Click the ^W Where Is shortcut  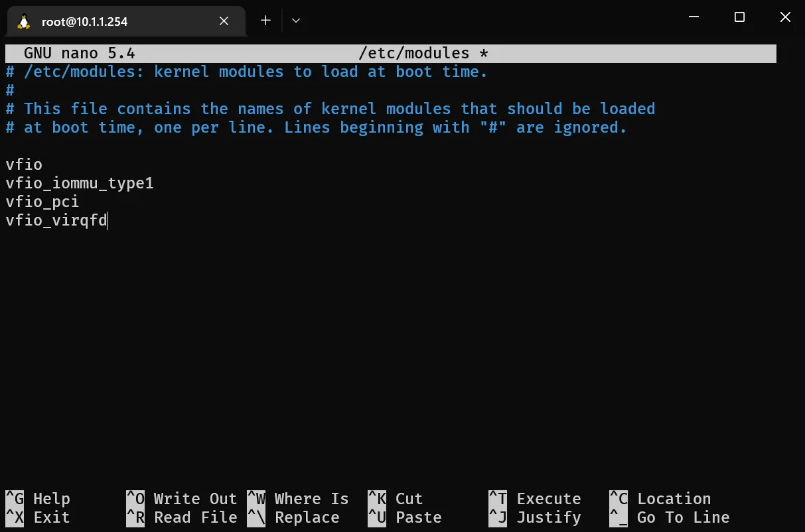(x=298, y=499)
